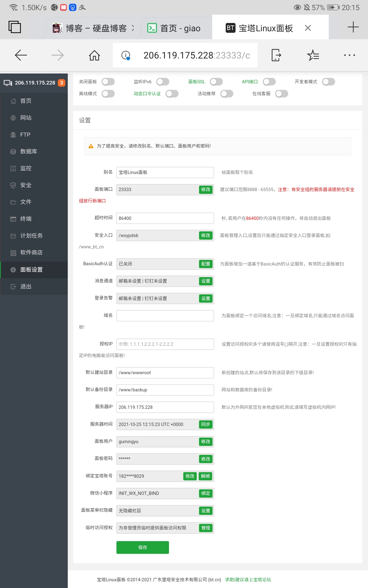Image resolution: width=368 pixels, height=588 pixels.
Task: Open the favorites star list icon
Action: pyautogui.click(x=313, y=55)
